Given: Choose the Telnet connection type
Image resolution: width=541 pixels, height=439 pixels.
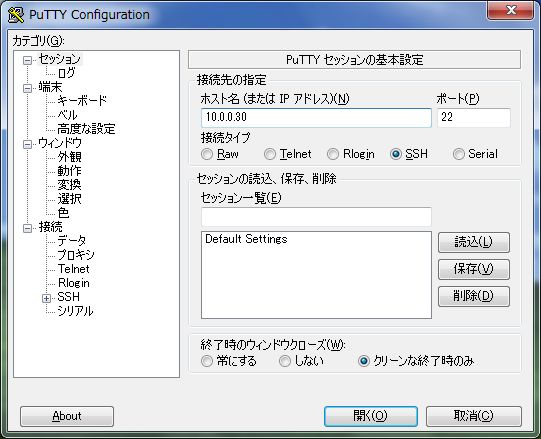Looking at the screenshot, I should 270,154.
